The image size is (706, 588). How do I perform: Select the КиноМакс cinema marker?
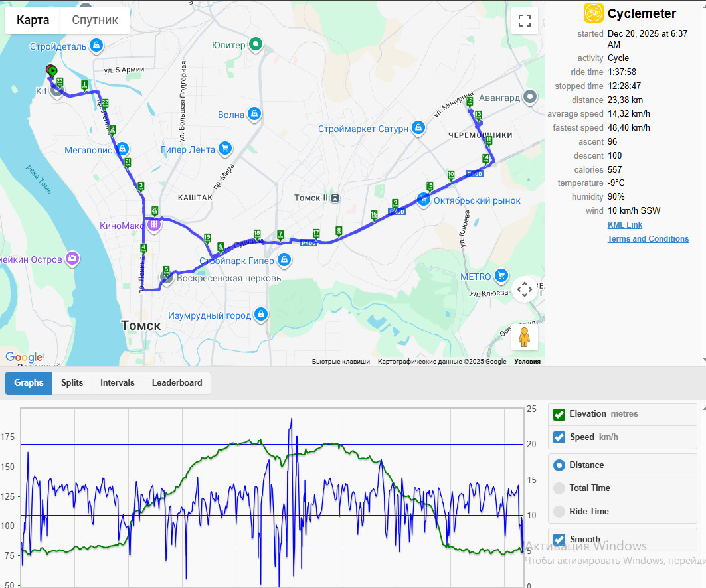(x=154, y=224)
